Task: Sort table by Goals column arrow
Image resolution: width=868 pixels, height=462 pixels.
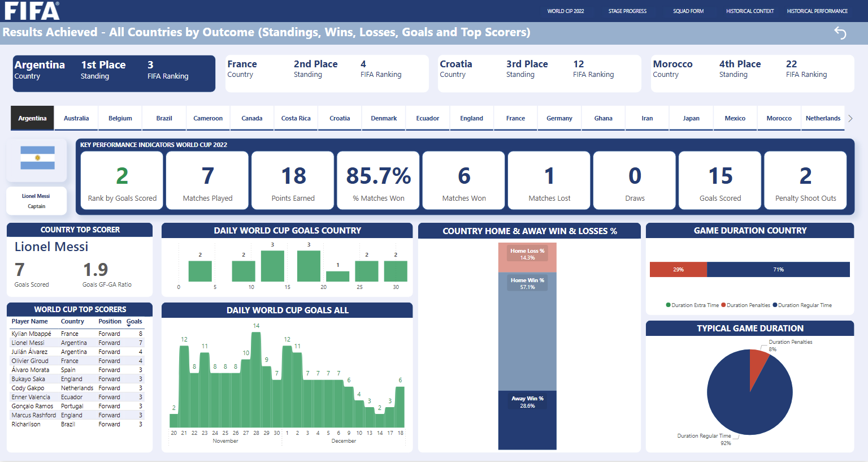Action: click(129, 325)
